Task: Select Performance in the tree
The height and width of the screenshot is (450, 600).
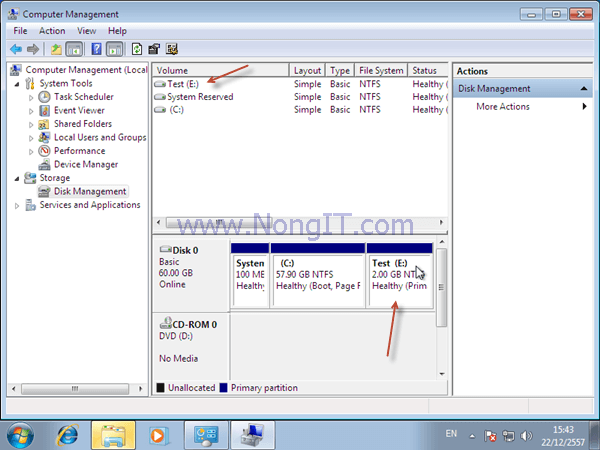Action: tap(80, 151)
